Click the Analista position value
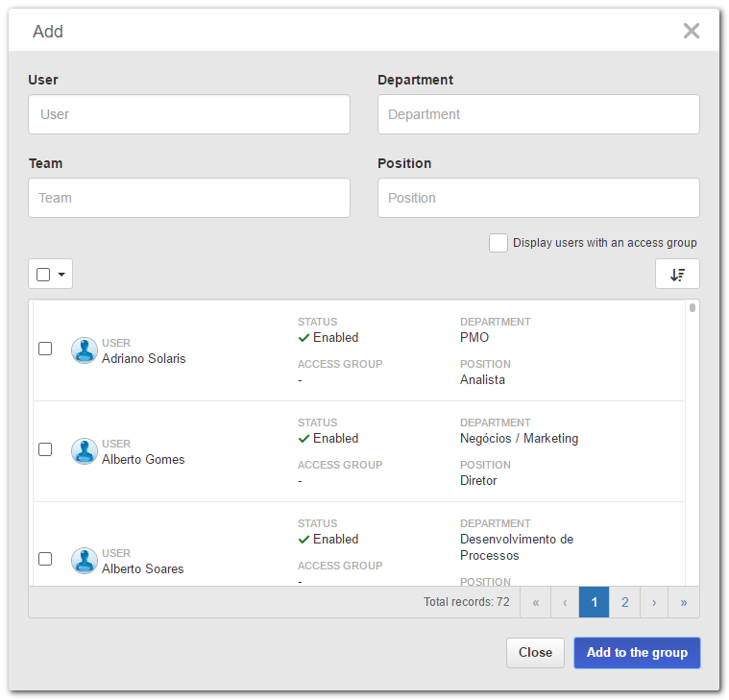 (x=482, y=379)
